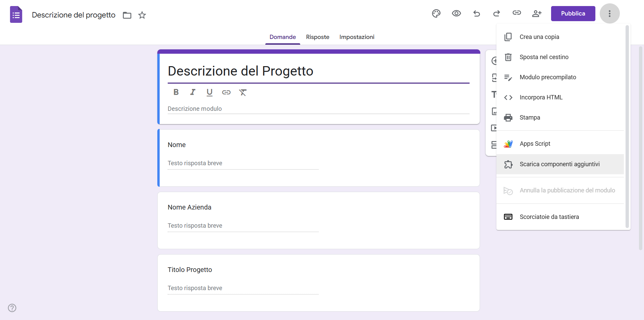Switch to the Risposte tab
The width and height of the screenshot is (644, 320).
[x=317, y=37]
